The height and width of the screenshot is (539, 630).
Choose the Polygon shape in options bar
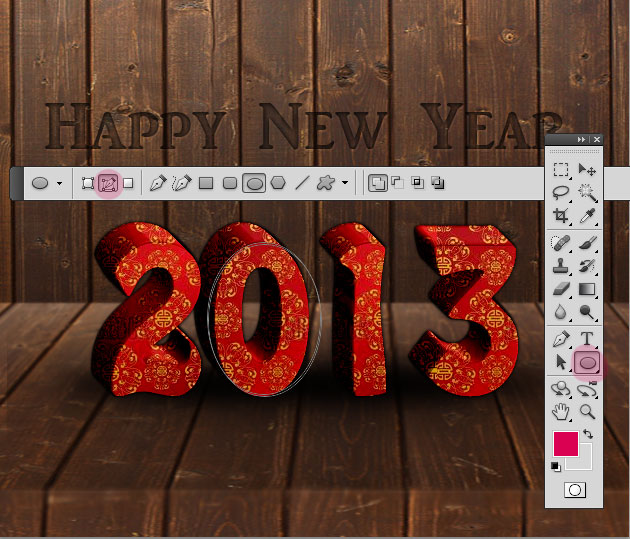pyautogui.click(x=278, y=183)
